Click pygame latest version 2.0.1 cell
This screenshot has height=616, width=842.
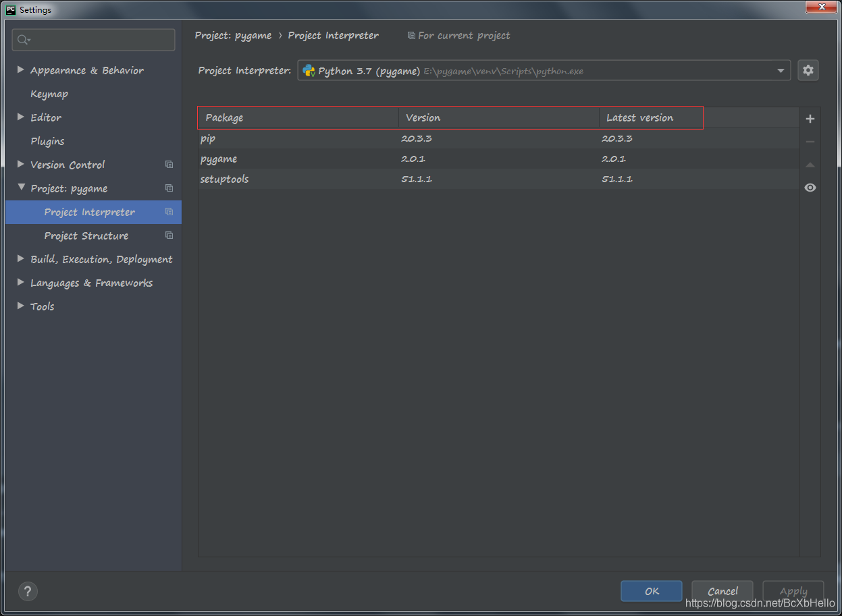(614, 159)
